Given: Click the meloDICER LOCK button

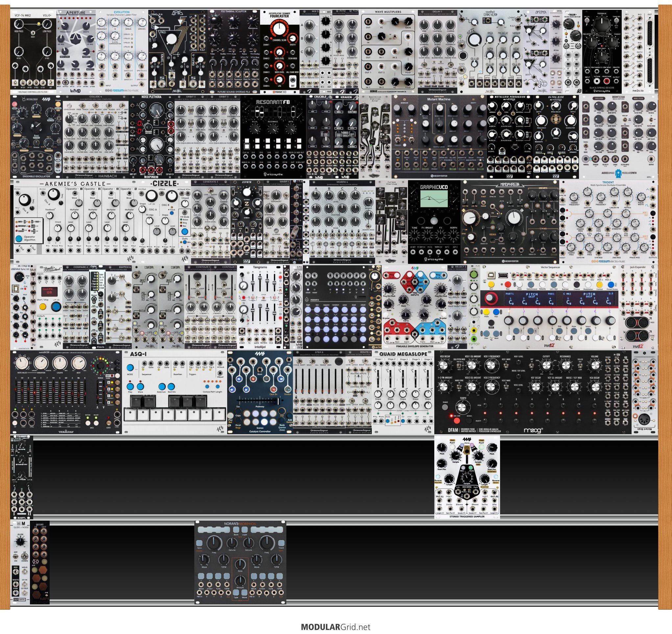Looking at the screenshot, I should click(x=108, y=423).
